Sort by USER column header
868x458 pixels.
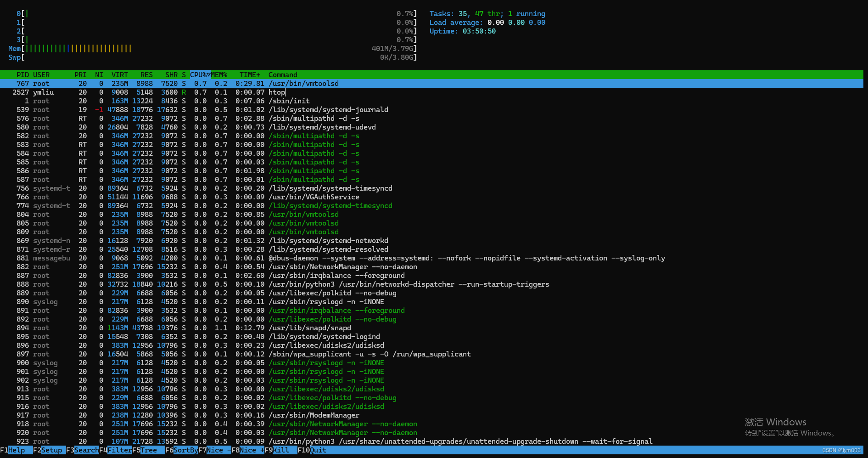(x=41, y=75)
